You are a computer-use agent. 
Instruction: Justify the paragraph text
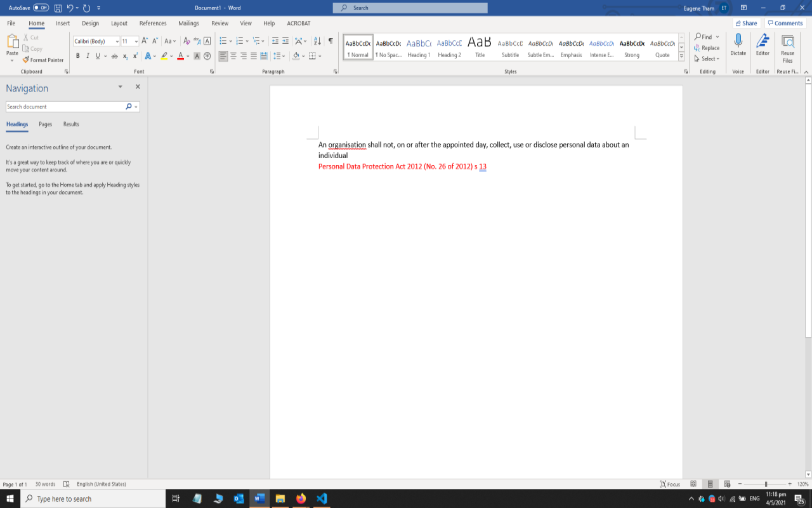pyautogui.click(x=254, y=56)
